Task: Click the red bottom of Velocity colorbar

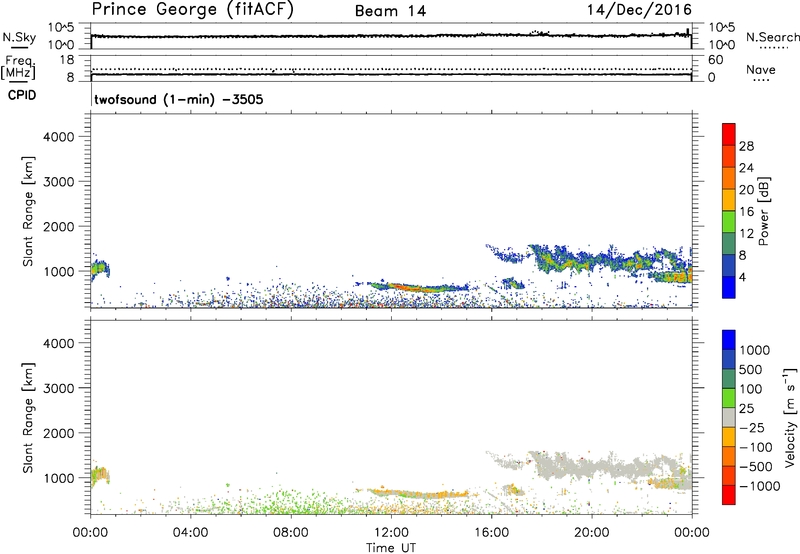Action: (x=729, y=495)
